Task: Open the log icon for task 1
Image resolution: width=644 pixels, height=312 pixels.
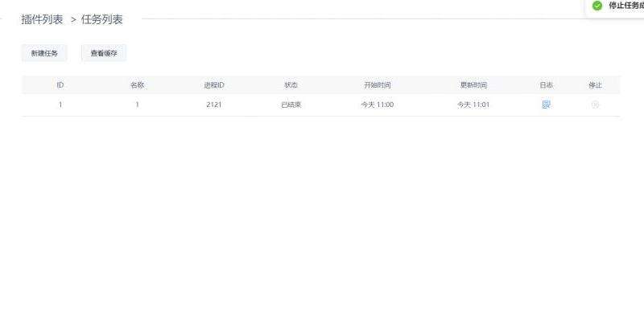Action: coord(546,105)
